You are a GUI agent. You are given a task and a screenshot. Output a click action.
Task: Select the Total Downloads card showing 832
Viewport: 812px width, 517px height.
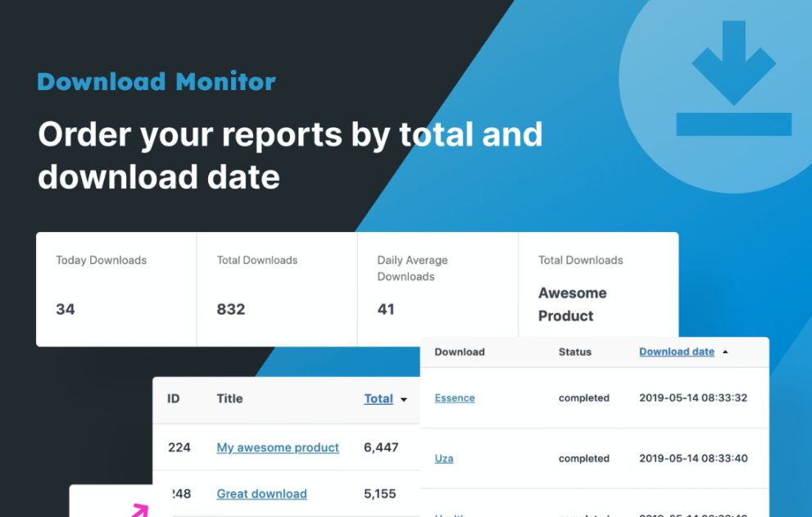277,288
